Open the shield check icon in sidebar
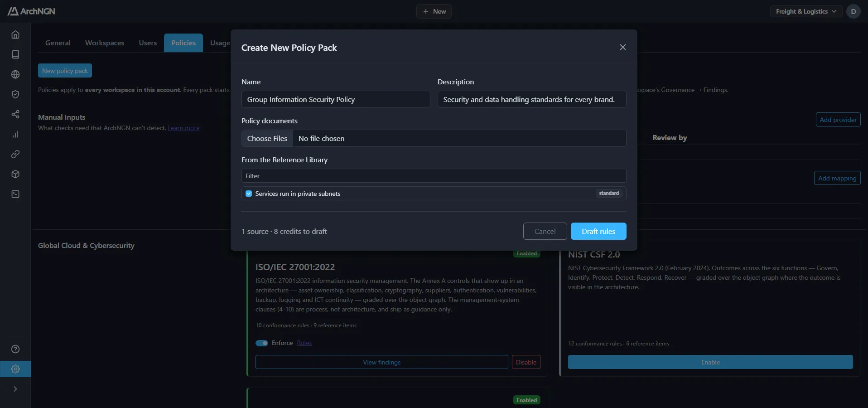This screenshot has width=868, height=408. point(15,94)
